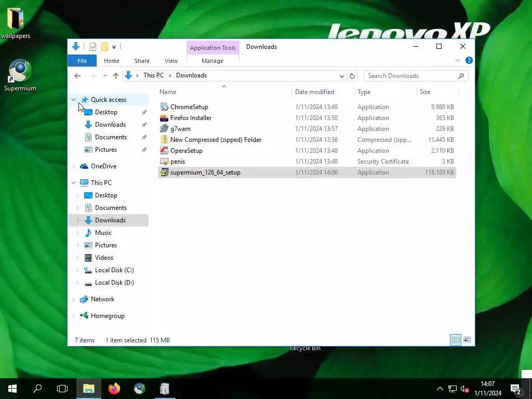Open the File ribbon tab
This screenshot has height=399, width=532.
point(82,61)
